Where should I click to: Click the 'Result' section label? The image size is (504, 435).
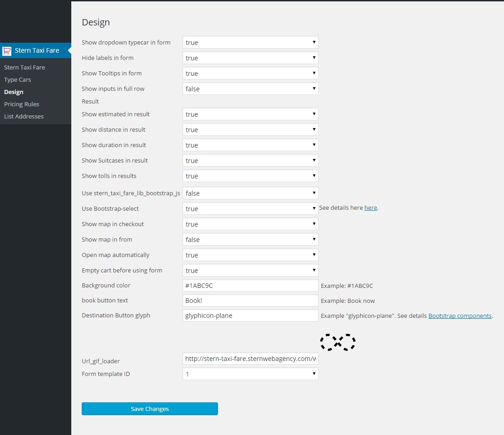click(x=90, y=102)
